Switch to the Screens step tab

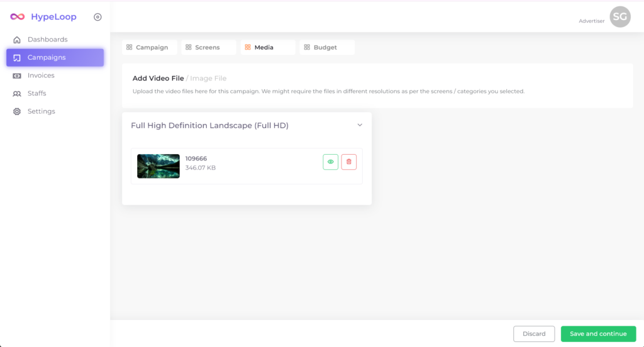pos(208,48)
